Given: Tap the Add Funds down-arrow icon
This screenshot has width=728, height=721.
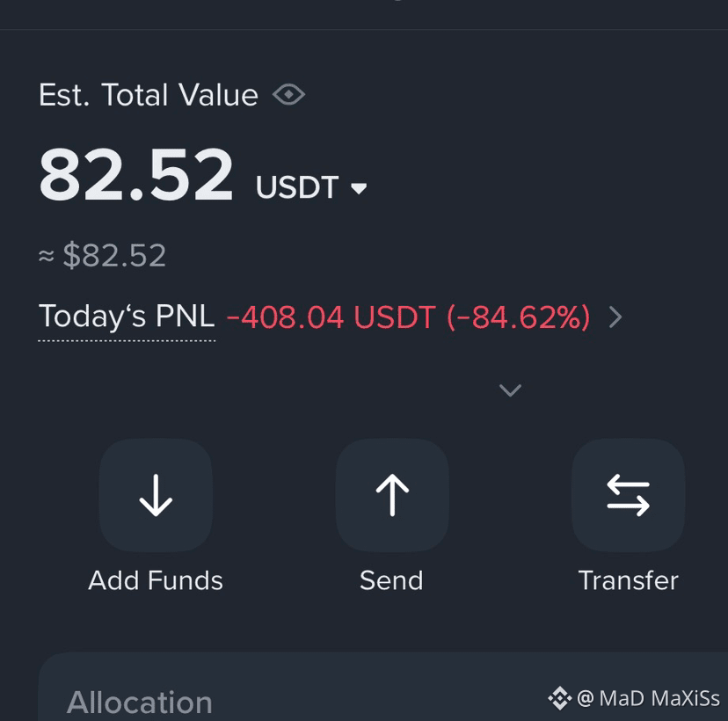Looking at the screenshot, I should [x=156, y=495].
